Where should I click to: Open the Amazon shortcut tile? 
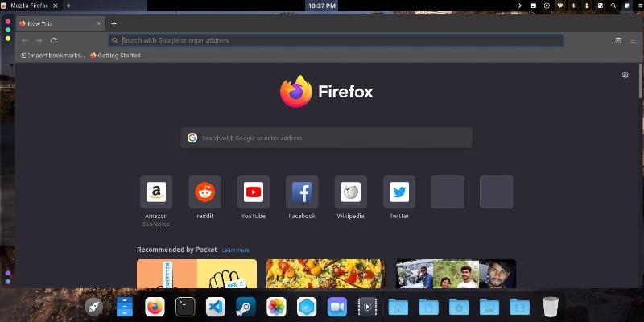coord(156,192)
